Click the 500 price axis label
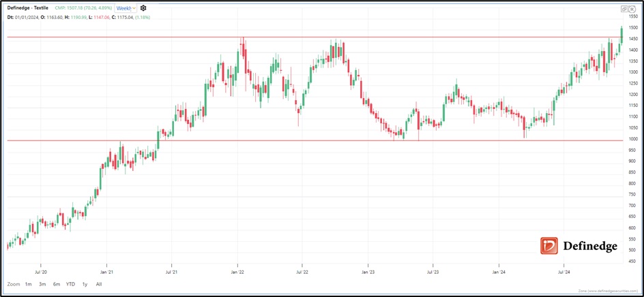The width and height of the screenshot is (644, 297). (x=632, y=250)
